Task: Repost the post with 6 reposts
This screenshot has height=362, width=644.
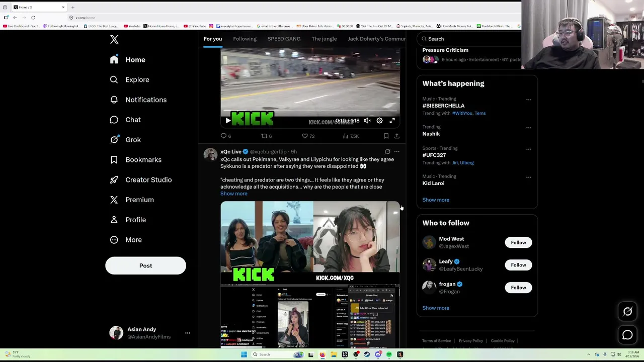Action: point(266,136)
